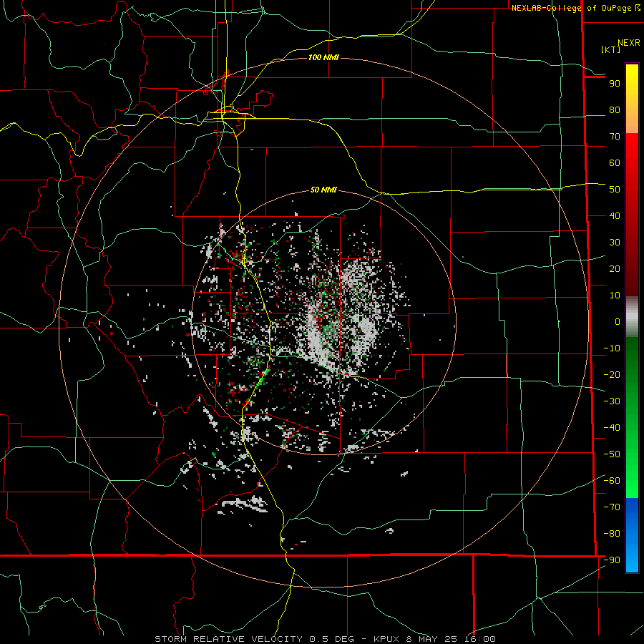The height and width of the screenshot is (644, 644).
Task: Click the "-20" color scale label
Action: tap(612, 375)
